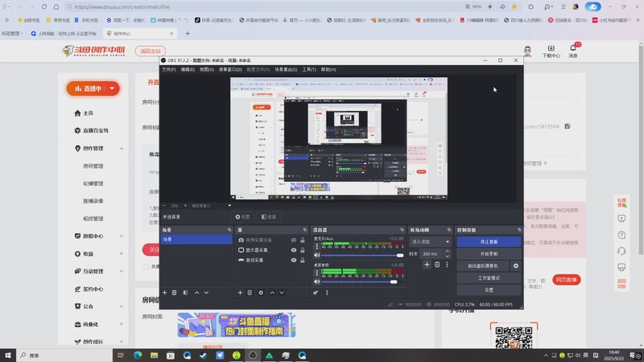This screenshot has height=362, width=644.
Task: Mute the Mic/Aux channel speaker
Action: [x=316, y=255]
